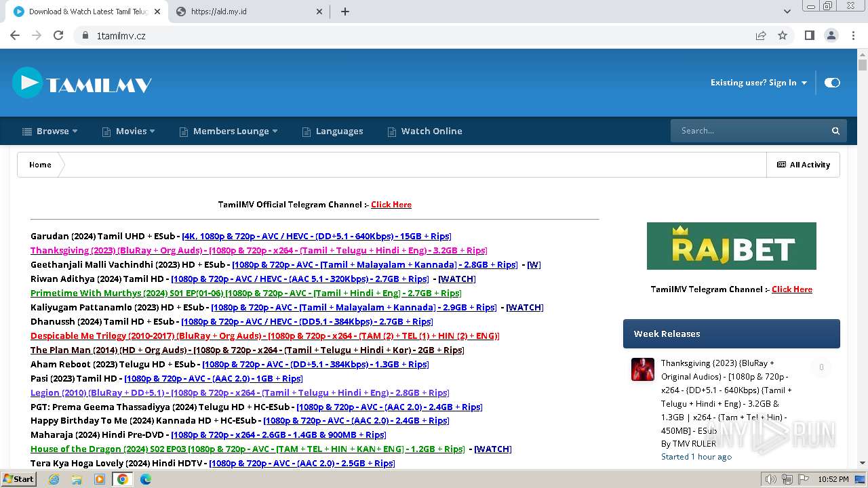Open Aham Reboot (2023) link

pos(315,365)
